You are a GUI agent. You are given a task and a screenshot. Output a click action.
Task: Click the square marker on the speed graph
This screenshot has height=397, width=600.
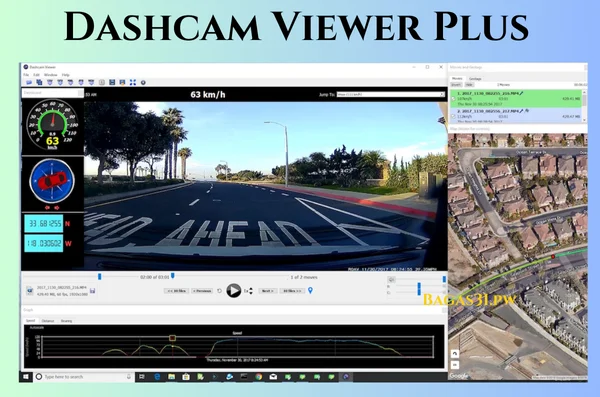pos(173,338)
